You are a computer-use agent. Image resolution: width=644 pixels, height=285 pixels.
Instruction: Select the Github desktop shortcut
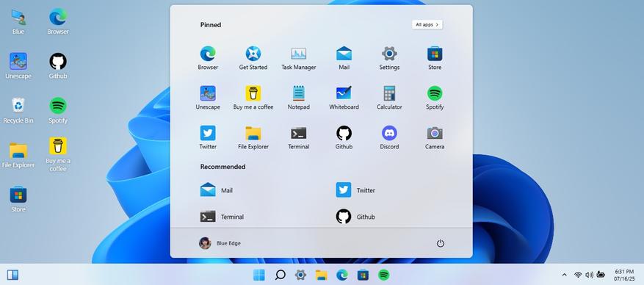(x=58, y=66)
